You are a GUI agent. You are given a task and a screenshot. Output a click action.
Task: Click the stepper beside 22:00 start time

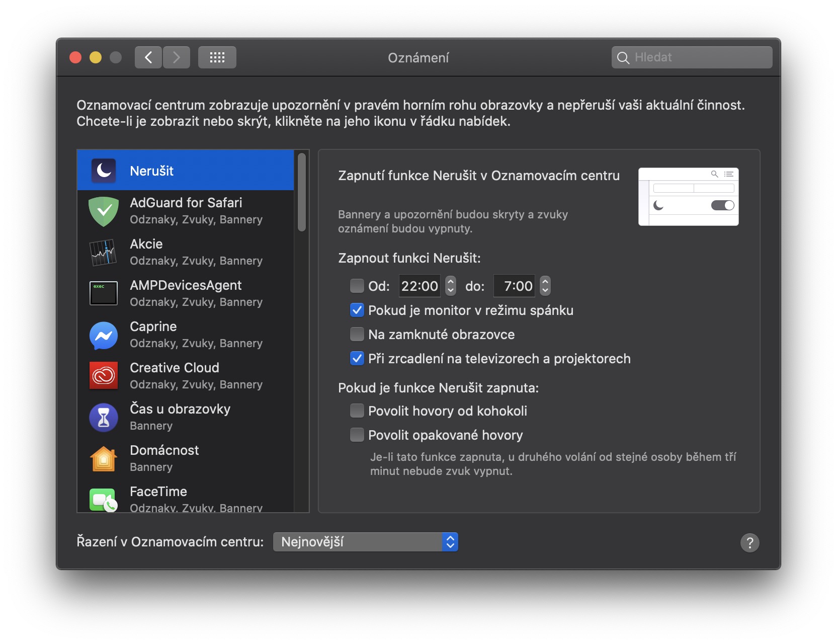(451, 286)
